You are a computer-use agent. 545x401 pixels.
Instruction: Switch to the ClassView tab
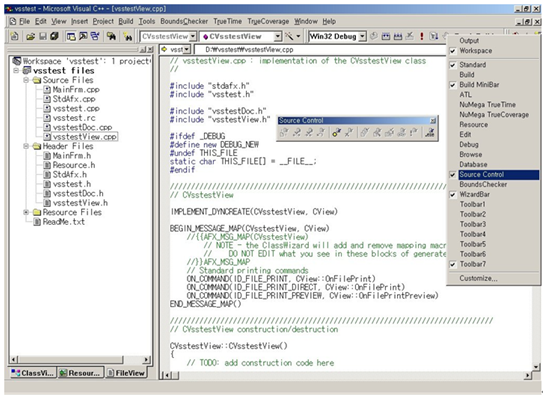pyautogui.click(x=32, y=373)
